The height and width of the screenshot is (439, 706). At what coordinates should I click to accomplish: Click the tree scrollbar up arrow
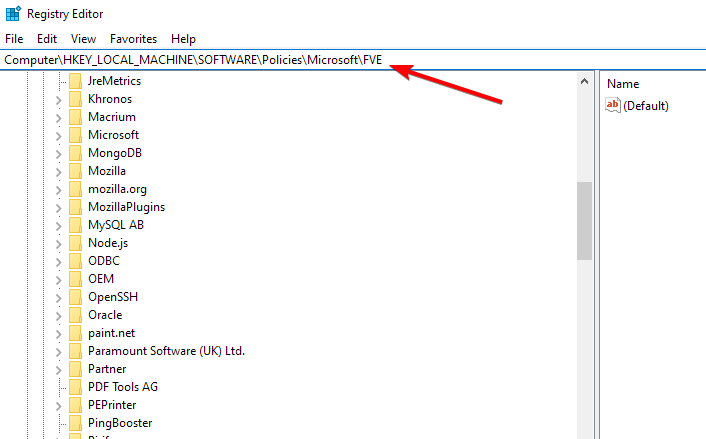584,81
